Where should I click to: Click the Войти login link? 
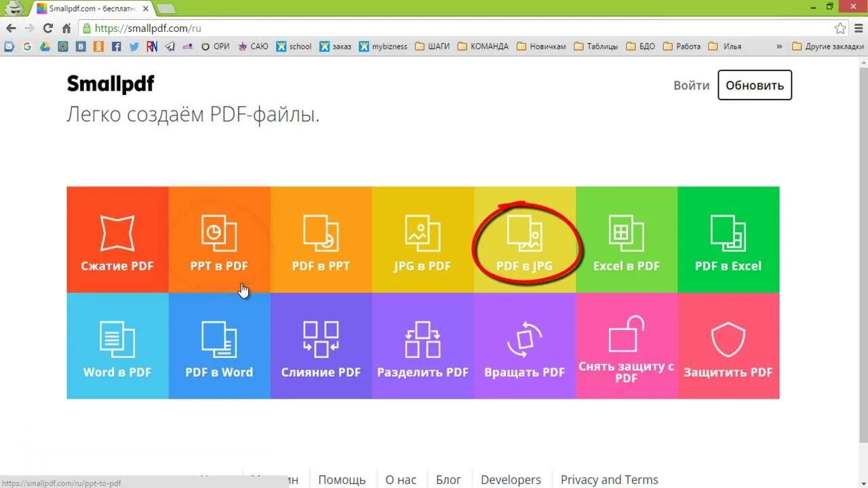point(691,85)
